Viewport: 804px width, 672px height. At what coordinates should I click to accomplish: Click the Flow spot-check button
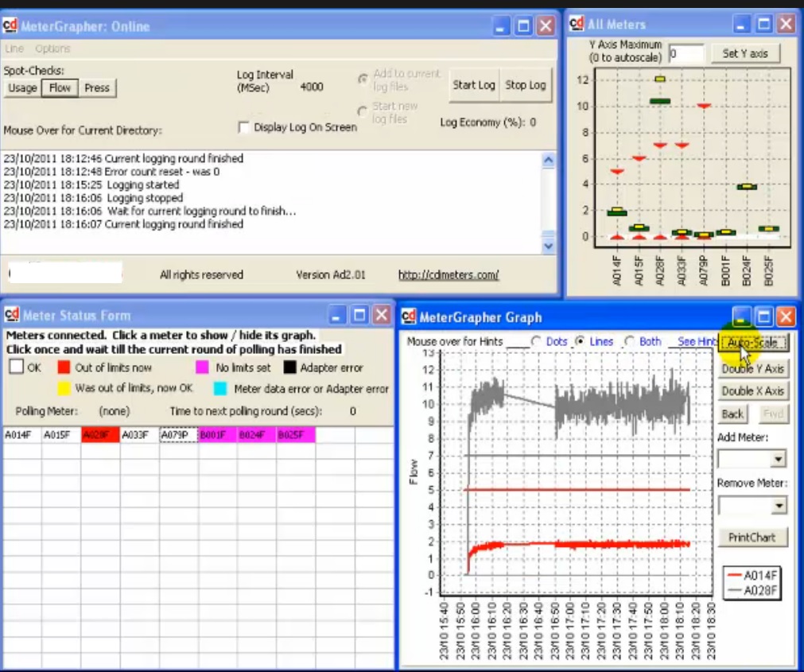coord(60,87)
